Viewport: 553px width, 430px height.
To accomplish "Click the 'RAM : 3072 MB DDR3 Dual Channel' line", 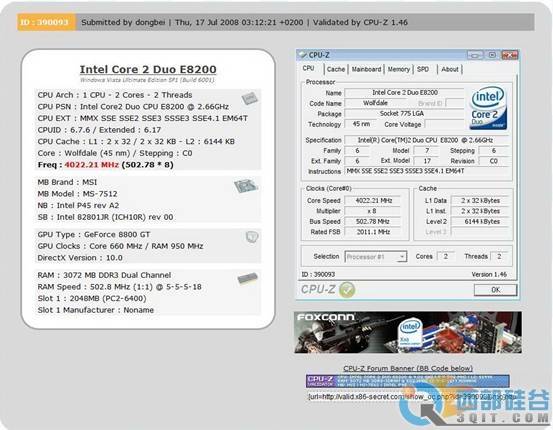I will [x=104, y=275].
